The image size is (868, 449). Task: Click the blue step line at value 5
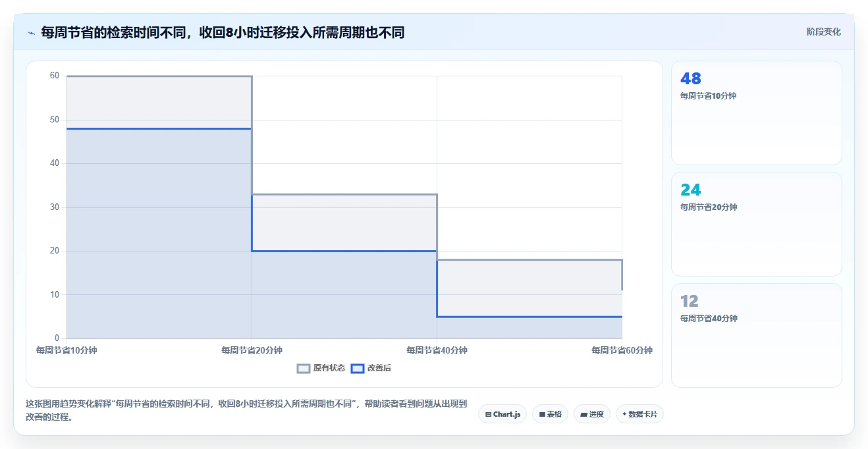point(529,317)
